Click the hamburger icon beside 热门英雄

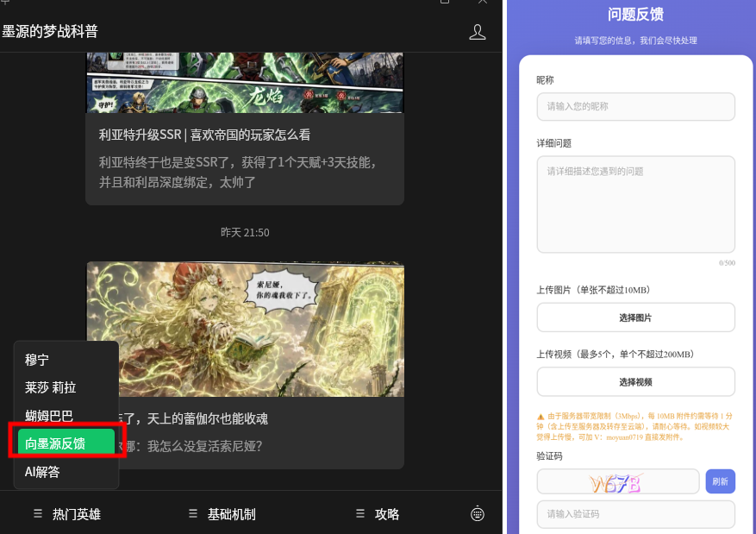pyautogui.click(x=38, y=514)
